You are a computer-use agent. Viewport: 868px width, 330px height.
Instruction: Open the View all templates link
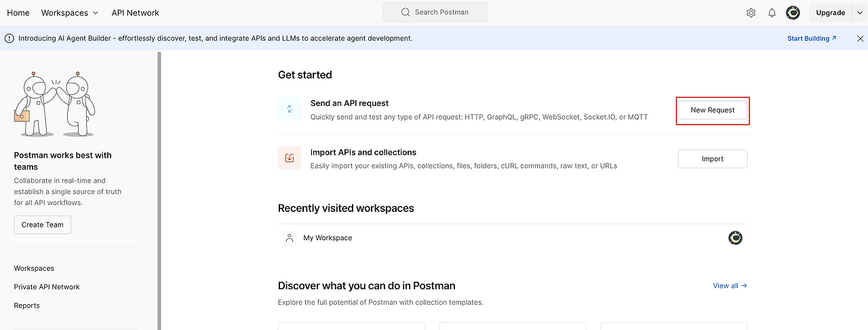coord(730,286)
